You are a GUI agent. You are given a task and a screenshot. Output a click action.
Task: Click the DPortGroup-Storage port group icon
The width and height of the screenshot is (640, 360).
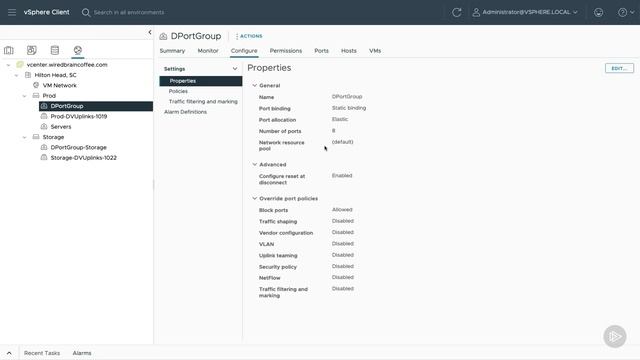[44, 147]
